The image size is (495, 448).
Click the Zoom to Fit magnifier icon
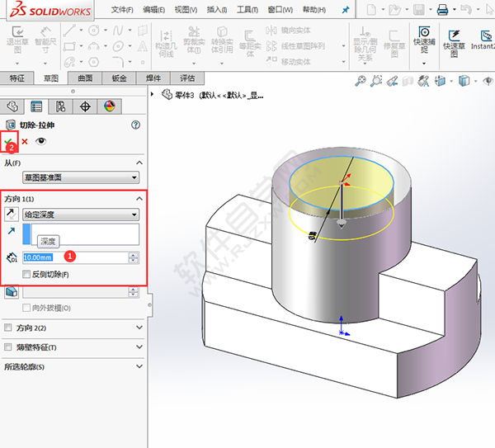point(361,81)
